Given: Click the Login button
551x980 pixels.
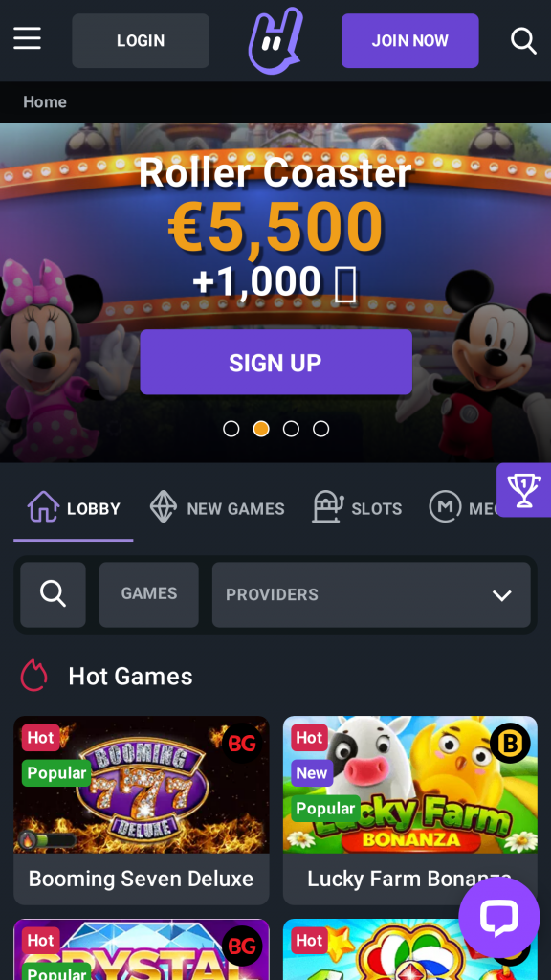Looking at the screenshot, I should [141, 40].
